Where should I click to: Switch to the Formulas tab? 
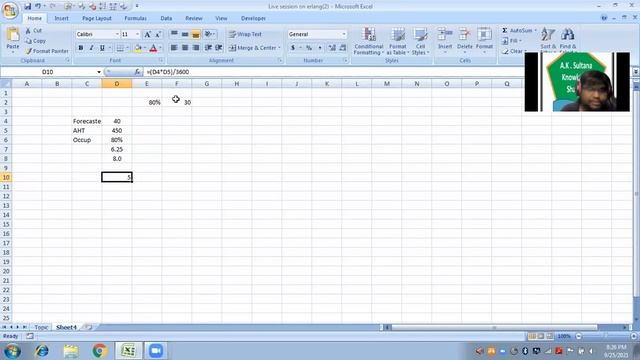point(135,18)
